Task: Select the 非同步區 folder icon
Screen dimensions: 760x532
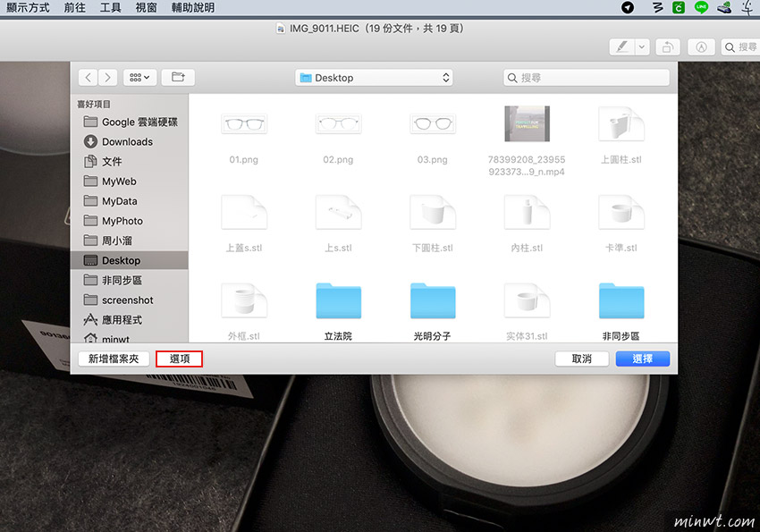Action: [x=621, y=301]
